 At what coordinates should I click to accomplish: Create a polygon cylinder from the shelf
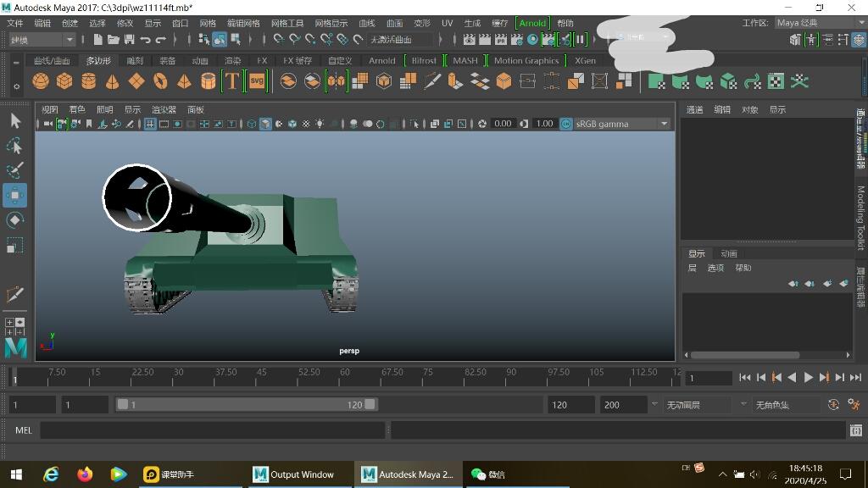[x=88, y=81]
